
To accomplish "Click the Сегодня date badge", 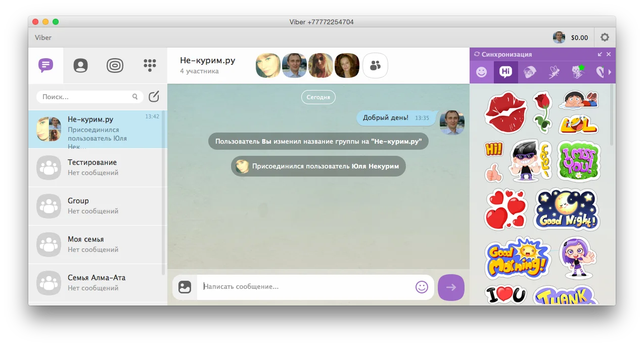I will (318, 97).
